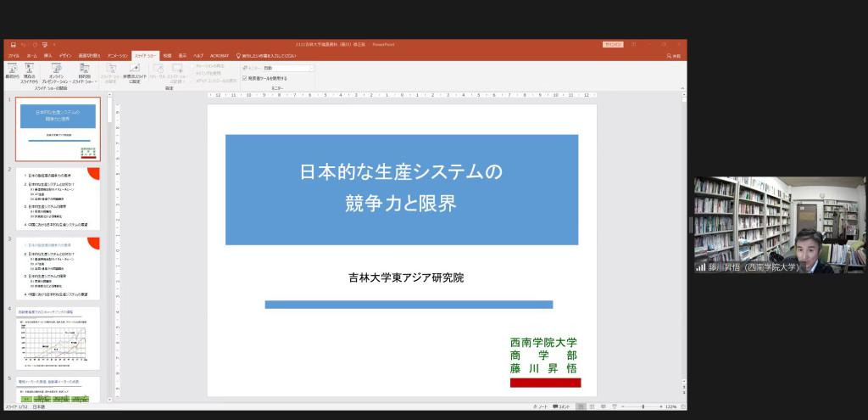Click the Hide Slide (非表示スライド) icon
This screenshot has height=420, width=868.
tap(134, 70)
